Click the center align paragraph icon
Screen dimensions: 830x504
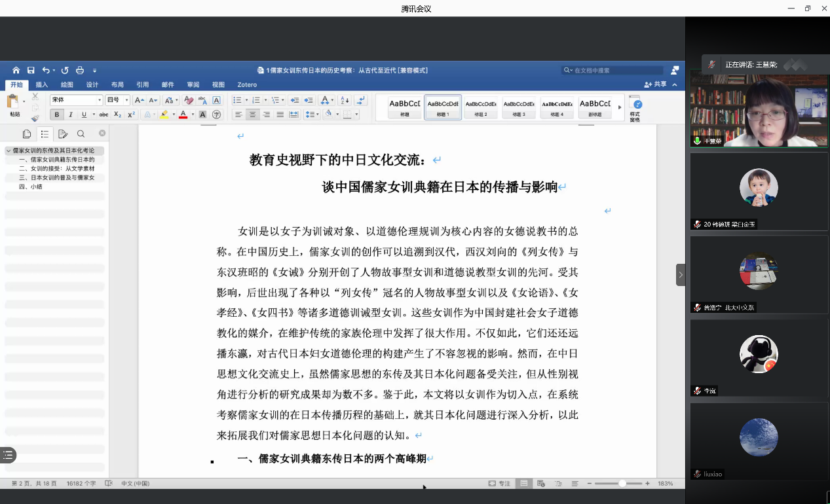pos(252,115)
